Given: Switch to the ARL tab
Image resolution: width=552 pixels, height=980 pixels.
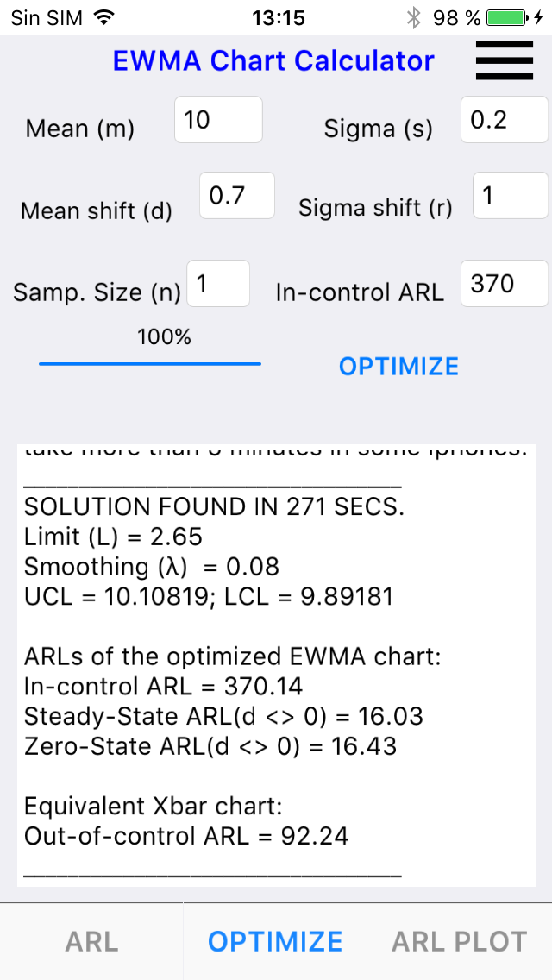Looking at the screenshot, I should [x=91, y=941].
